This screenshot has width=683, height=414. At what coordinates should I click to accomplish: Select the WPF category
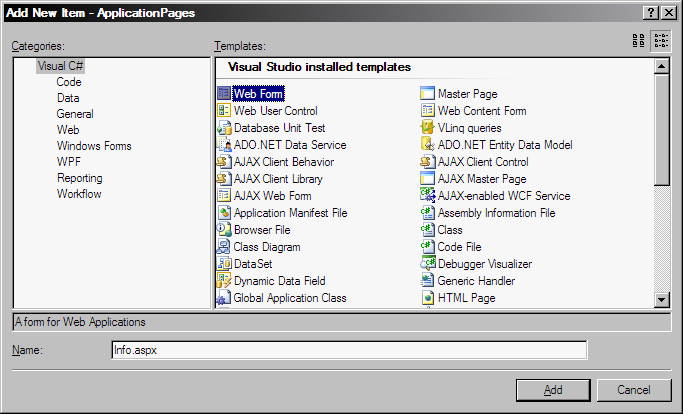pos(69,162)
